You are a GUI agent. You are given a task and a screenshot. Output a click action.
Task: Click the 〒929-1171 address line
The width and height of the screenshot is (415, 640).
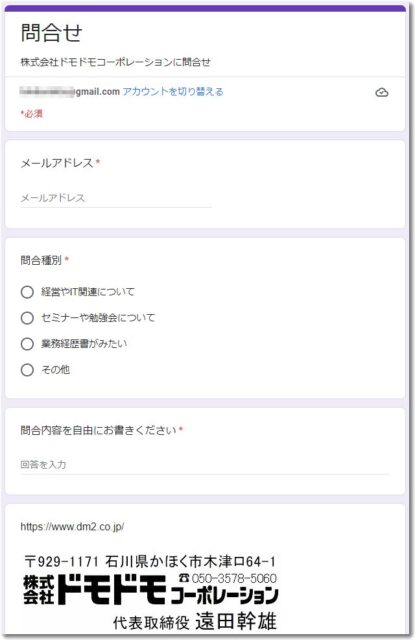tap(150, 561)
